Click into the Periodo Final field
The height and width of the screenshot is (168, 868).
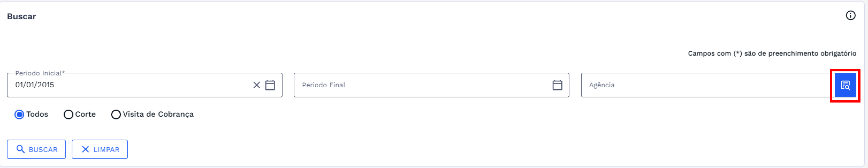click(x=421, y=85)
